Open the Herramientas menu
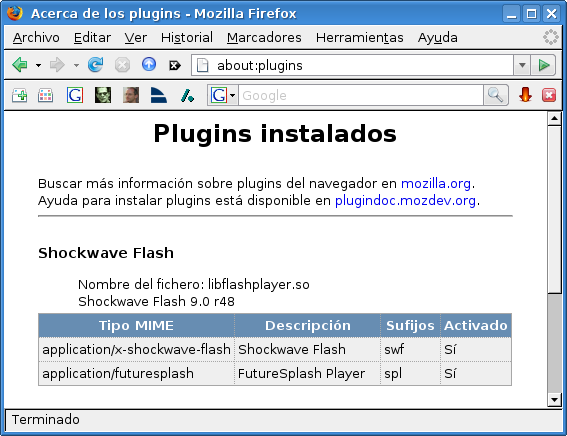The width and height of the screenshot is (567, 436). click(359, 38)
